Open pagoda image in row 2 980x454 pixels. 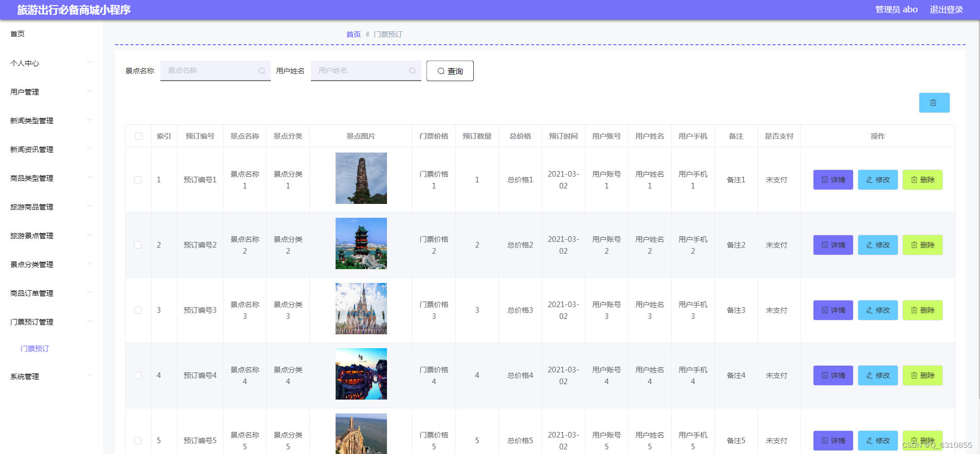(361, 243)
